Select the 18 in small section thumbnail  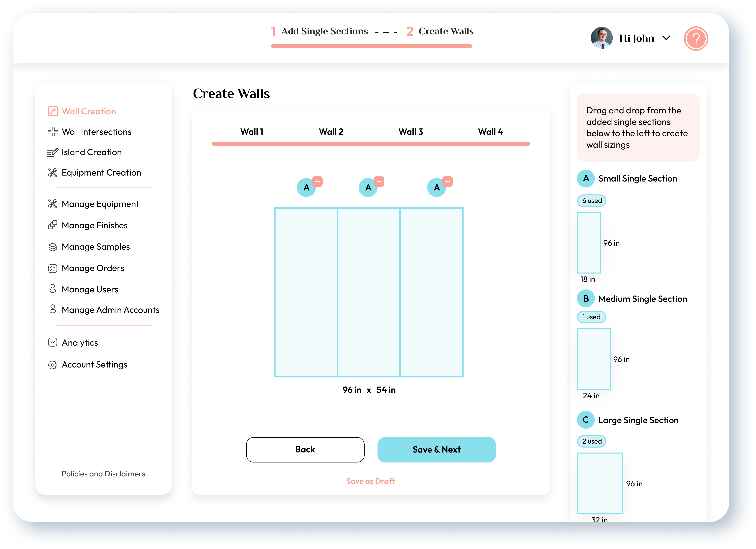point(589,243)
